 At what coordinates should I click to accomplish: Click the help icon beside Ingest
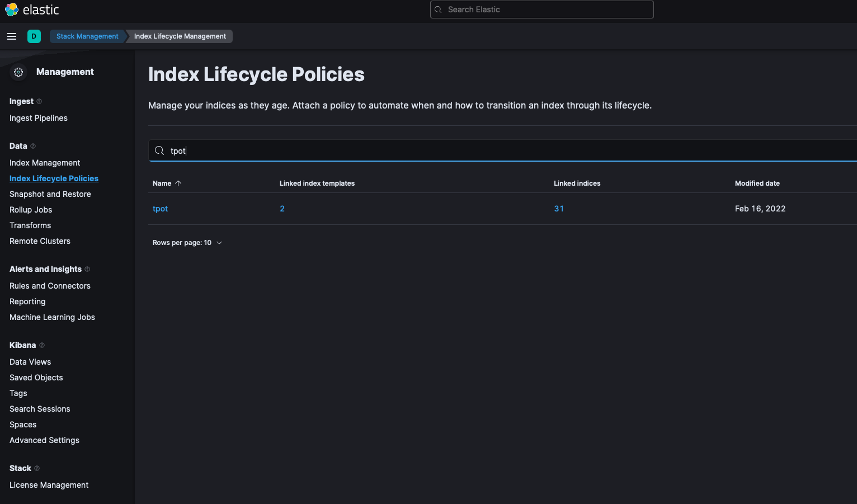tap(39, 101)
